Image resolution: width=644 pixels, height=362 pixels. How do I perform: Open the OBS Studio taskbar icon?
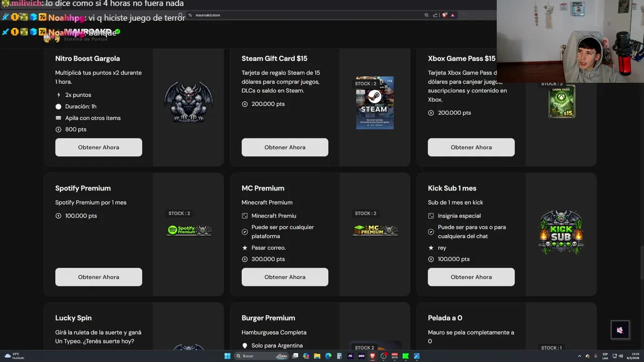click(x=383, y=356)
